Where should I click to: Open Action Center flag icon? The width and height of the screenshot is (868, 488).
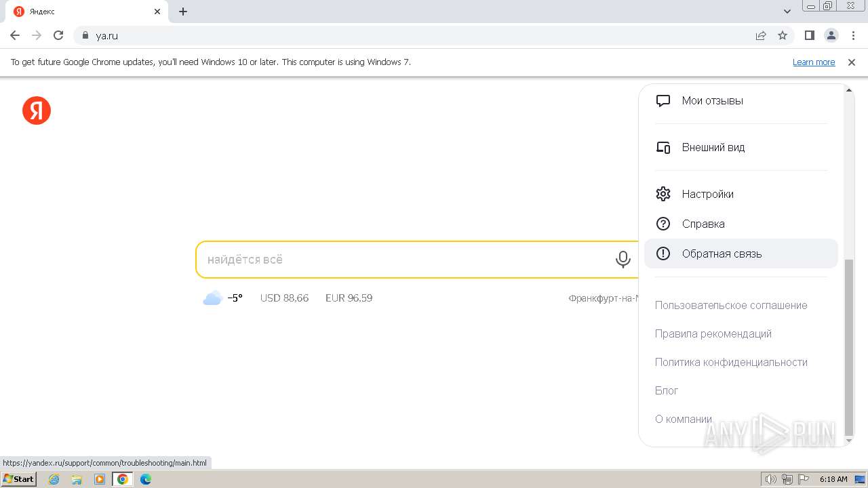point(804,479)
